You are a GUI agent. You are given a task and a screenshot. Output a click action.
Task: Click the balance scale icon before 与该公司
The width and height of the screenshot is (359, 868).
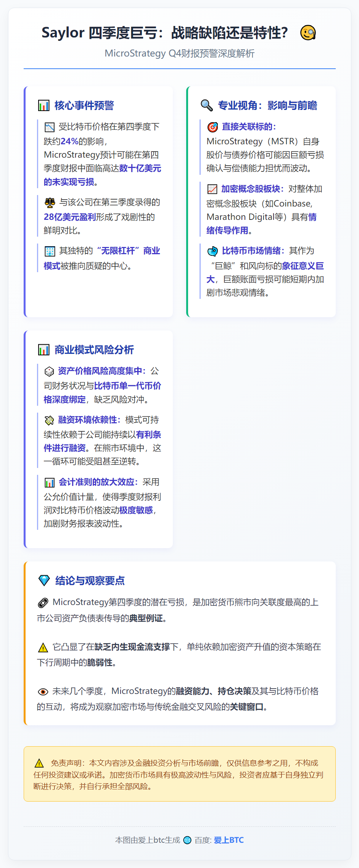click(50, 203)
